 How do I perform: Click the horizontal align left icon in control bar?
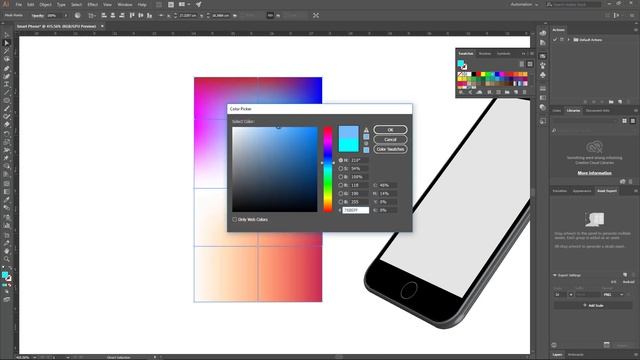(104, 16)
